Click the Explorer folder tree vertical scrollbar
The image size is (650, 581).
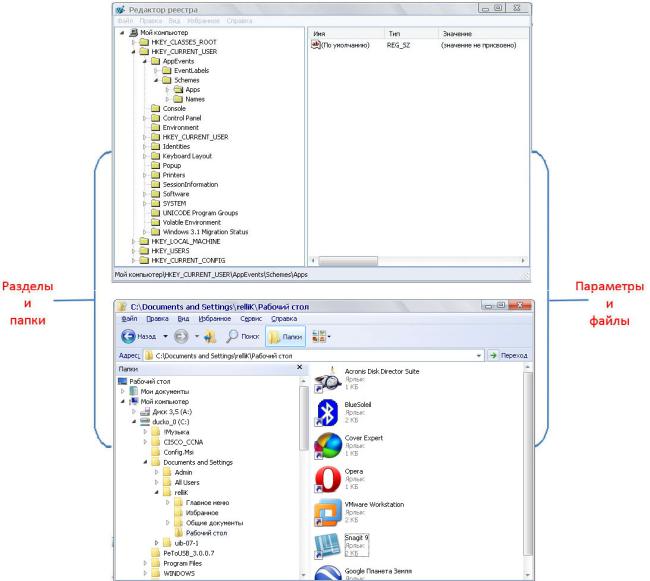click(304, 418)
